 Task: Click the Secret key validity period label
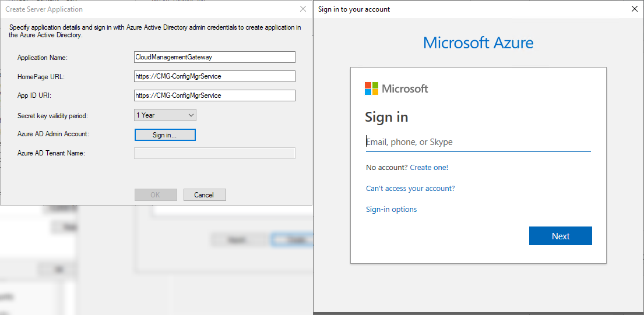(x=52, y=116)
